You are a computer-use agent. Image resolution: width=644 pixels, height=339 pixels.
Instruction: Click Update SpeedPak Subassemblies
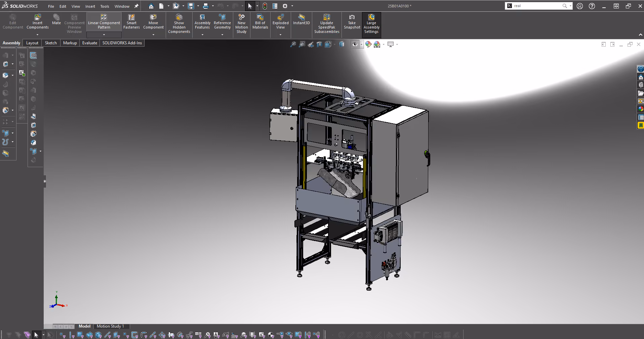[327, 23]
